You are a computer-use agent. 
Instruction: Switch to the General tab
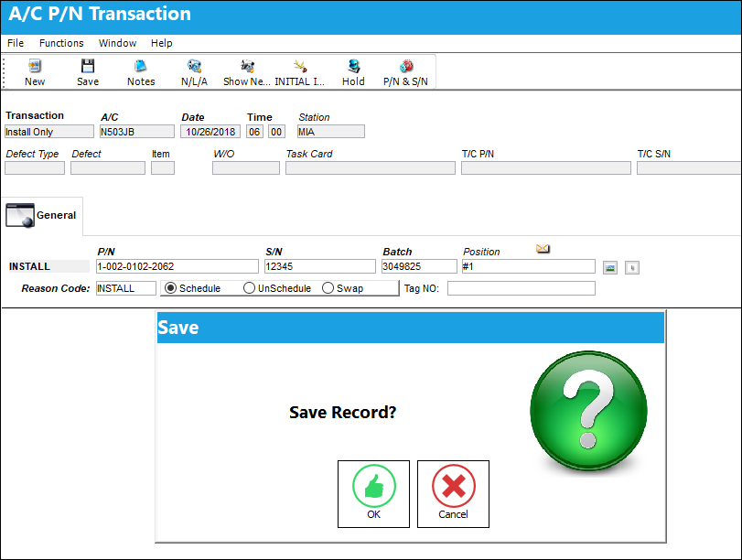coord(42,216)
